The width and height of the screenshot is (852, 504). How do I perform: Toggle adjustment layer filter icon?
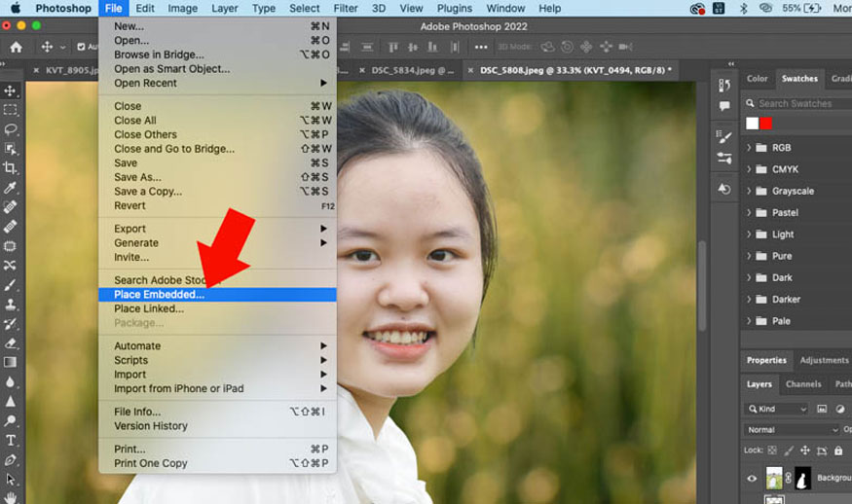840,409
